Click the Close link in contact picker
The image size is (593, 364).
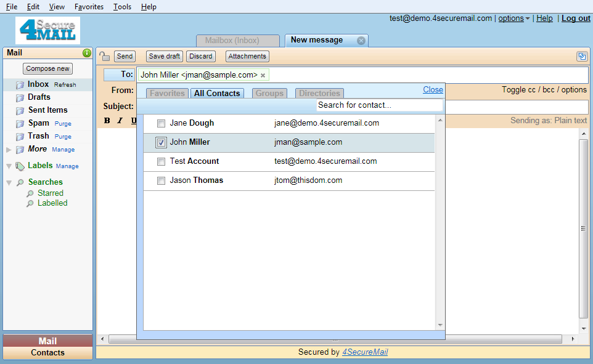433,90
